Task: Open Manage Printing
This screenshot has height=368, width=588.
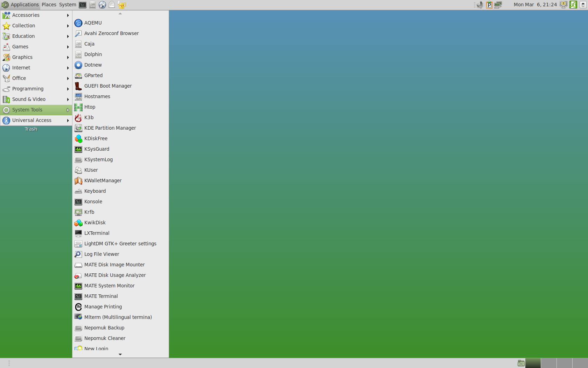Action: click(x=120, y=307)
